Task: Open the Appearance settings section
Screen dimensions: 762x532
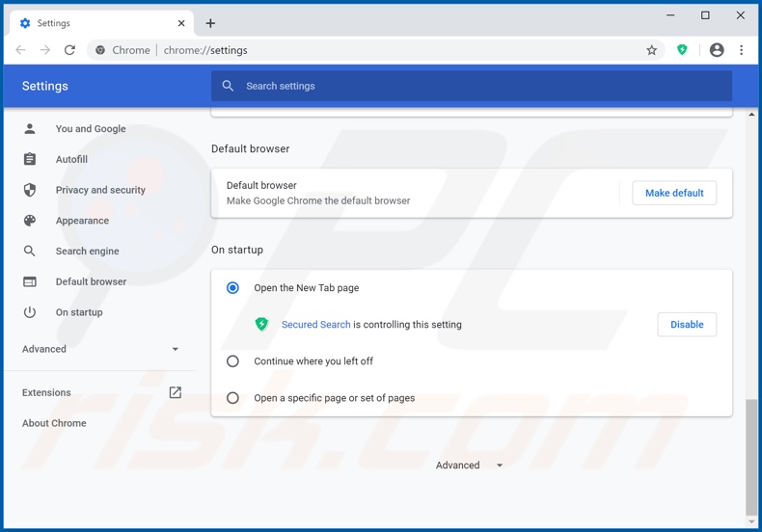Action: coord(82,221)
